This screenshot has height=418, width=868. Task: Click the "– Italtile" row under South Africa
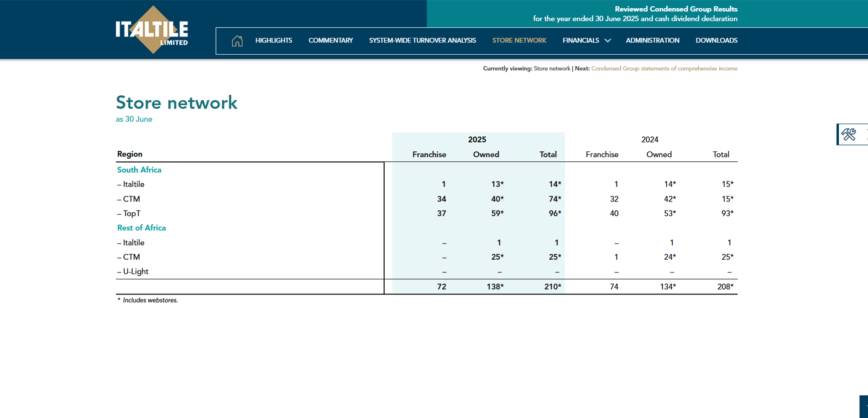pyautogui.click(x=131, y=184)
